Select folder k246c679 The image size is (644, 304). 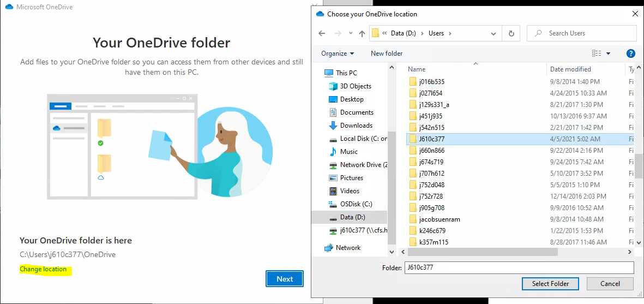432,231
